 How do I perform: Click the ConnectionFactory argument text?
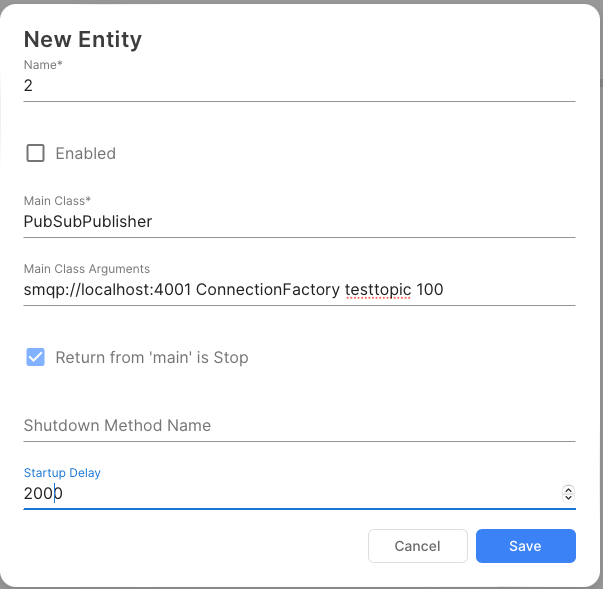(268, 290)
